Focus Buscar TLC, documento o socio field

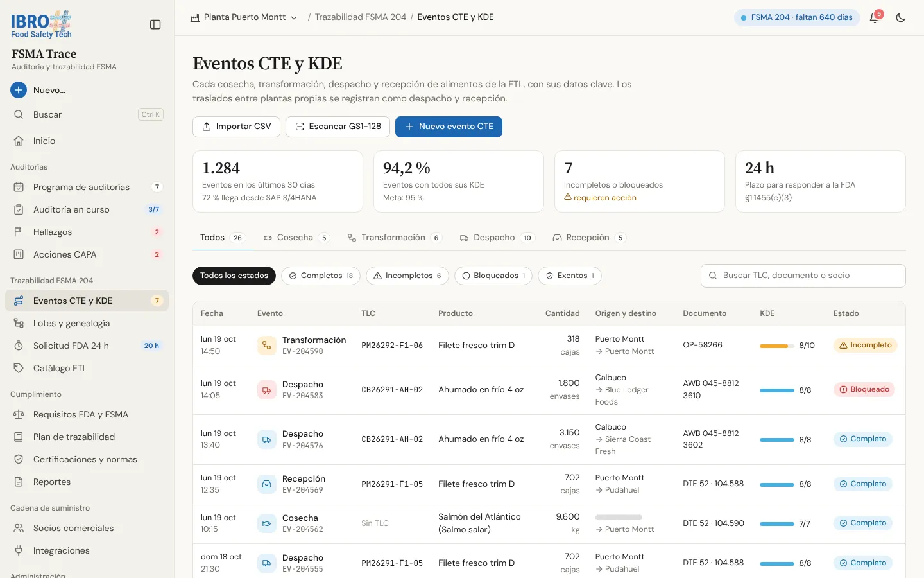[x=803, y=276]
